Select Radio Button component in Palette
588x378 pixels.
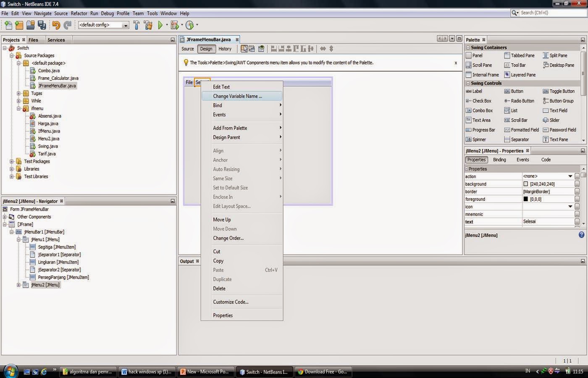pyautogui.click(x=519, y=101)
